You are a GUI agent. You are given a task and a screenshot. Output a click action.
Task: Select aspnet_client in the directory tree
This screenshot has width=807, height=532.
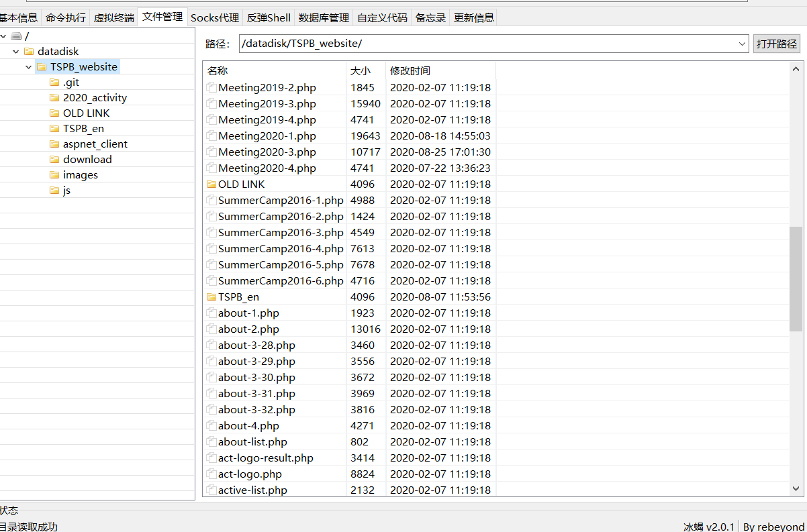click(95, 144)
